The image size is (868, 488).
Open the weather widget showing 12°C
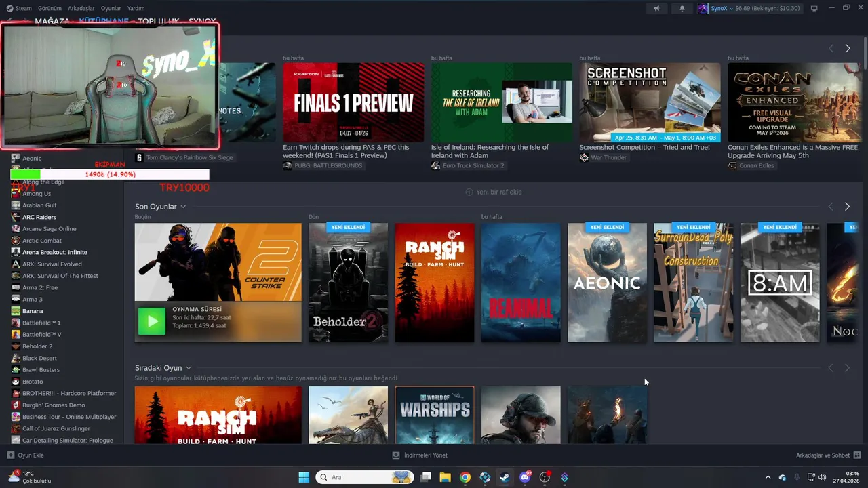coord(29,477)
